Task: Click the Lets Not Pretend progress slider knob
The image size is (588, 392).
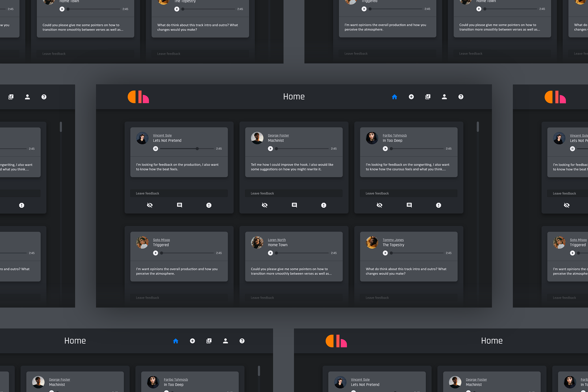Action: click(x=197, y=149)
